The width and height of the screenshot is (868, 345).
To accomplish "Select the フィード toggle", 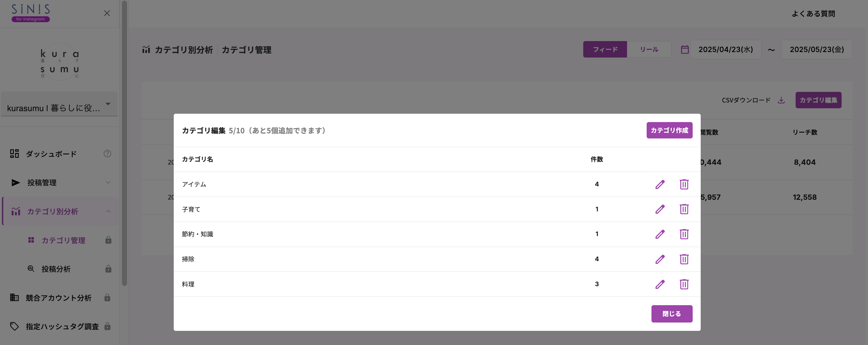I will (x=605, y=49).
